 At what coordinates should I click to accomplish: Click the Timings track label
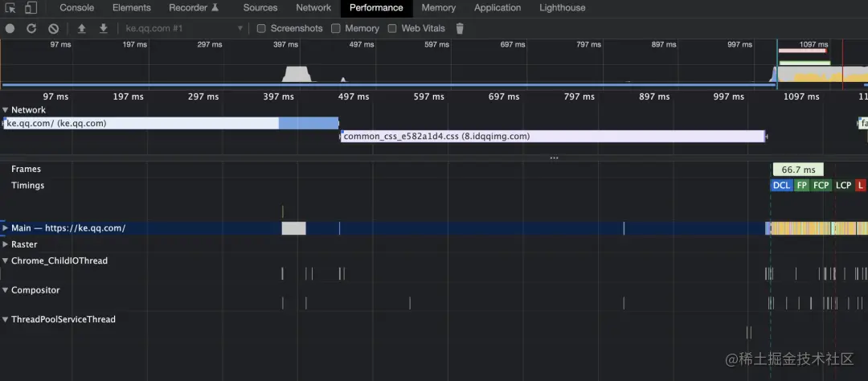pos(27,186)
